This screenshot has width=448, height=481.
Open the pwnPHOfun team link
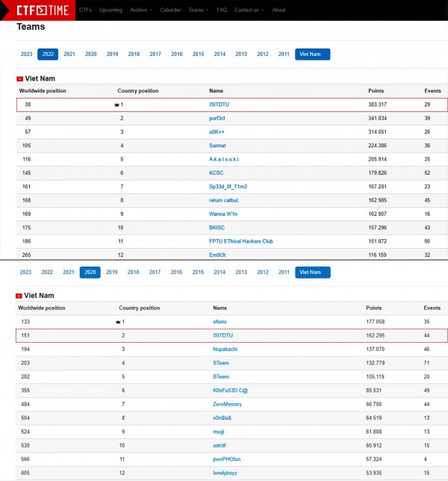pyautogui.click(x=228, y=459)
